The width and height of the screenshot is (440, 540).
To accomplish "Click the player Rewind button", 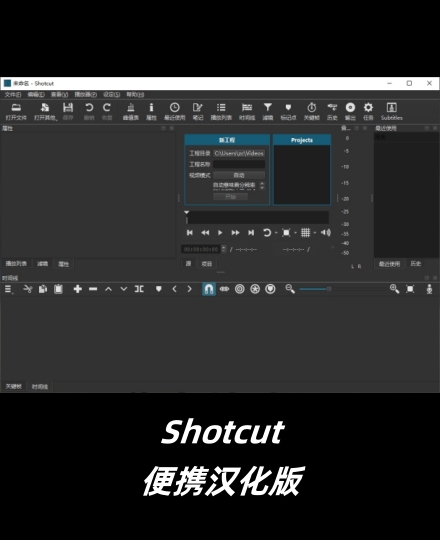I will click(x=205, y=233).
